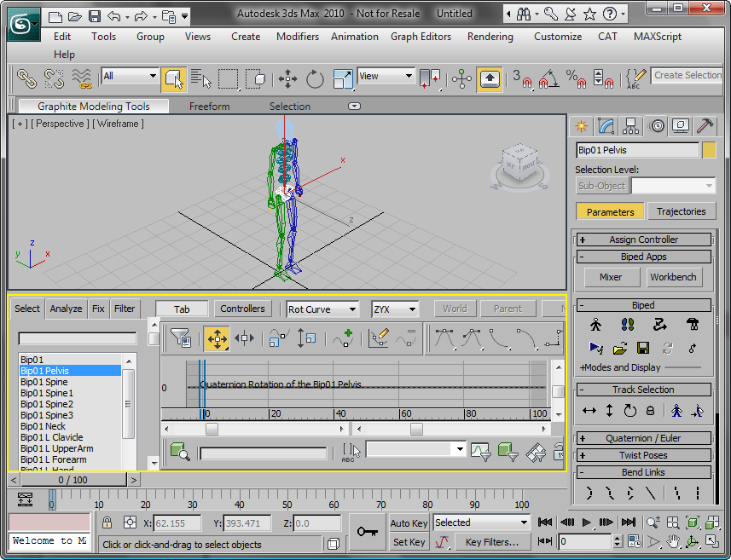Open the Rot Curve dropdown
The width and height of the screenshot is (731, 560).
pos(322,309)
